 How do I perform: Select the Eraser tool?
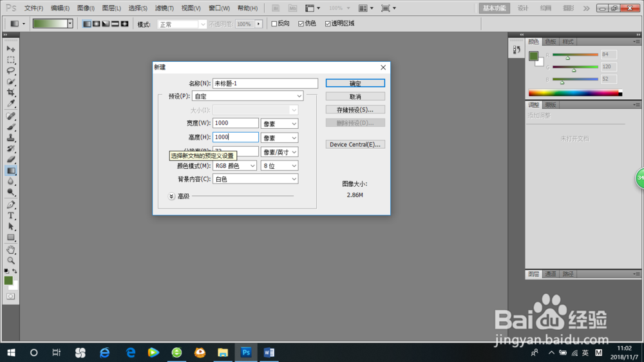pos(11,160)
